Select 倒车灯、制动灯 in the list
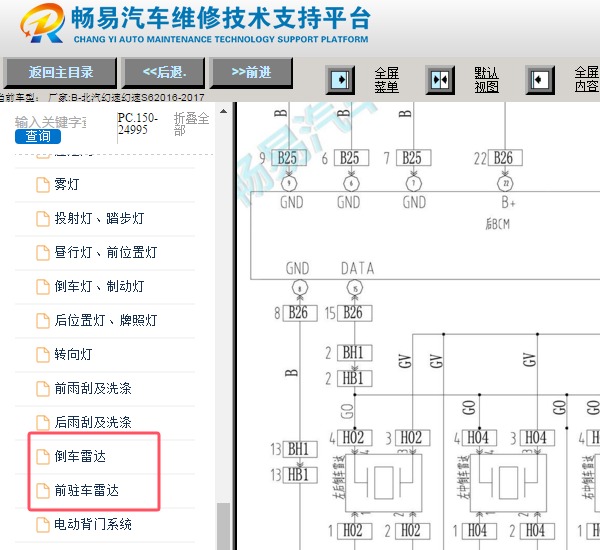600x550 pixels. pos(99,286)
